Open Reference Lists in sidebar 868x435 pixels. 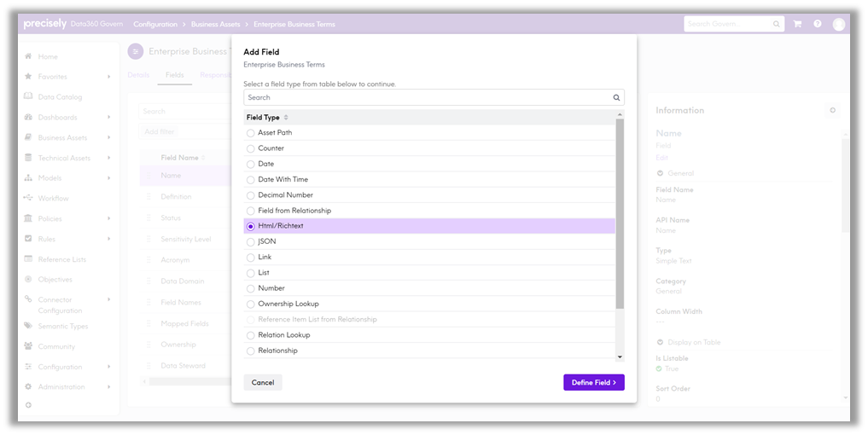click(x=61, y=259)
